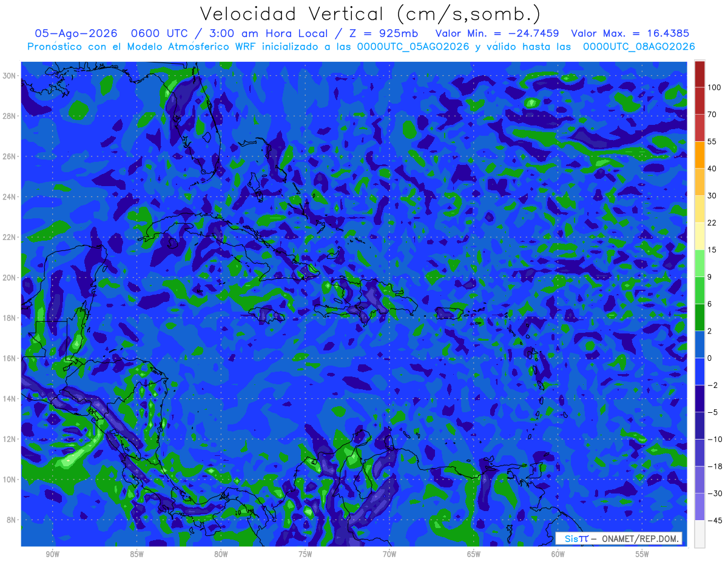Click the 'Sis' logo text in the credit box
Image resolution: width=728 pixels, height=562 pixels.
pyautogui.click(x=571, y=539)
